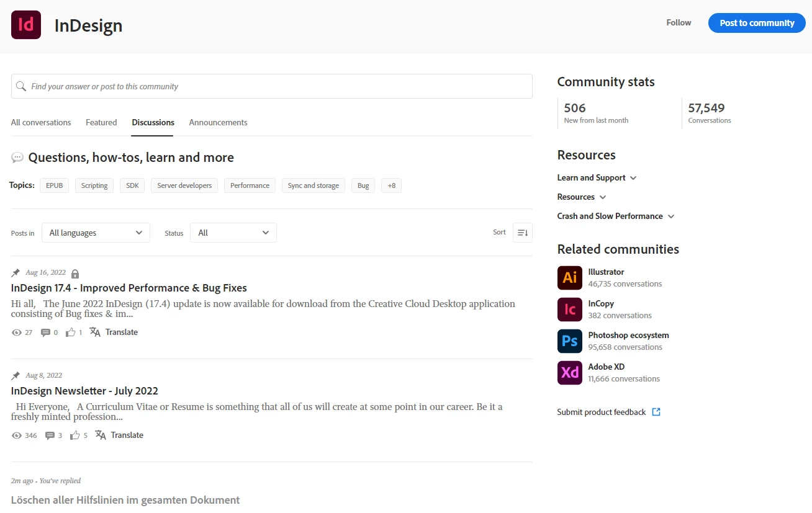
Task: Open the InCopy community icon
Action: [569, 310]
